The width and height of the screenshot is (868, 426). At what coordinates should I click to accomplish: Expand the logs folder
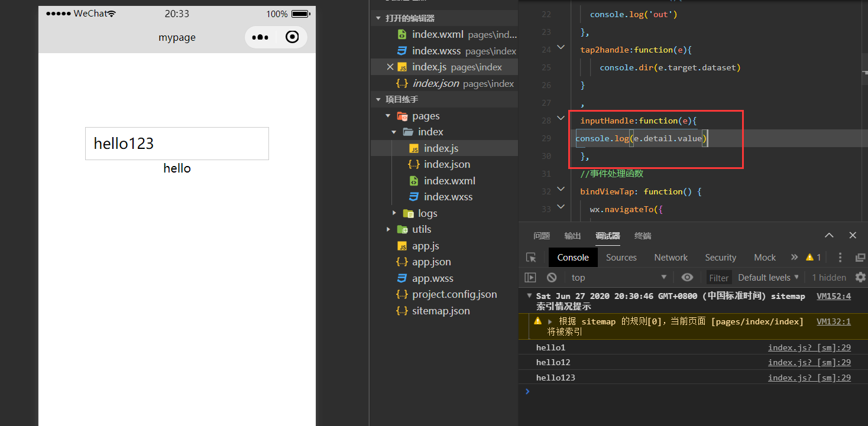pyautogui.click(x=394, y=213)
